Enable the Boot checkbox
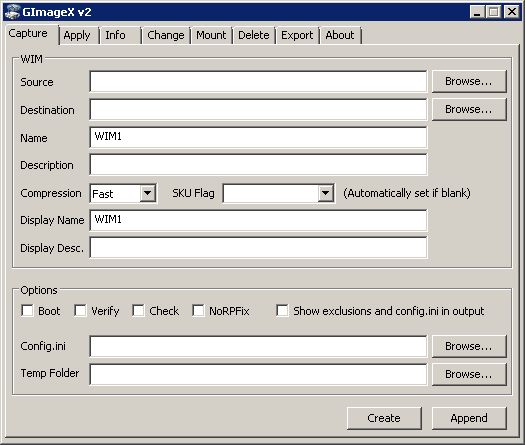Viewport: 525px width, 445px height. point(27,311)
